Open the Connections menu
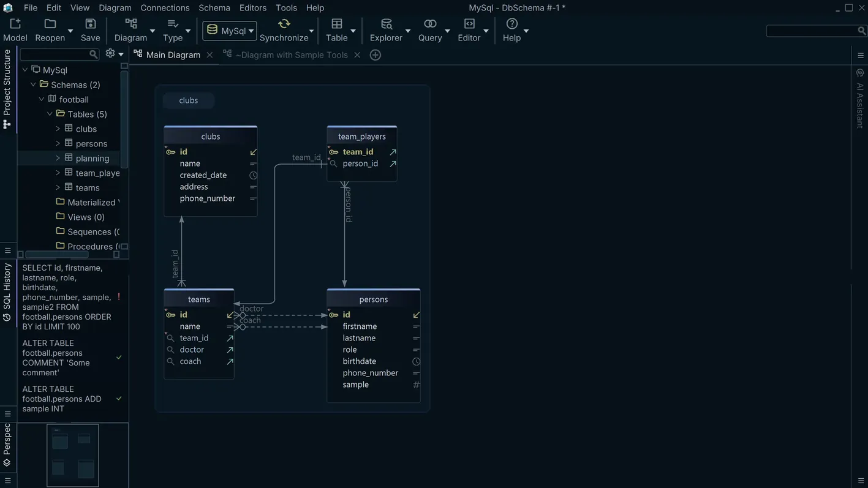This screenshot has width=868, height=488. coord(164,8)
